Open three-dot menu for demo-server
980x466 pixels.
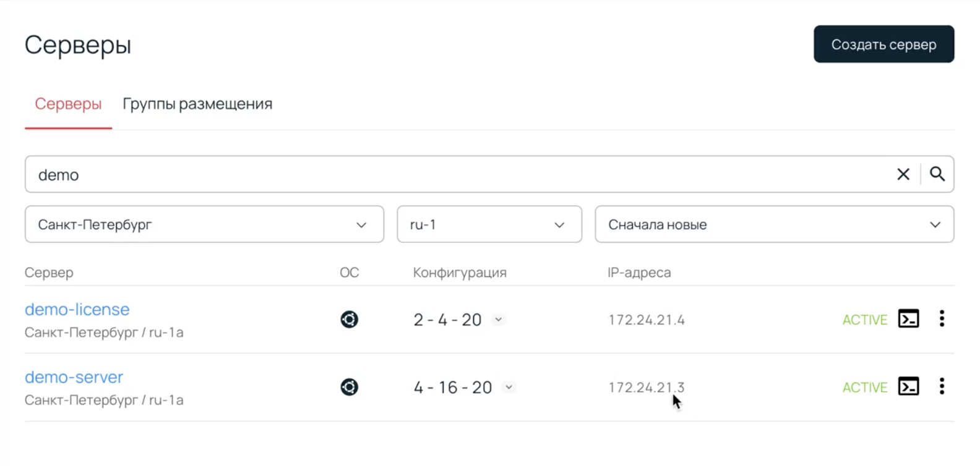(942, 387)
